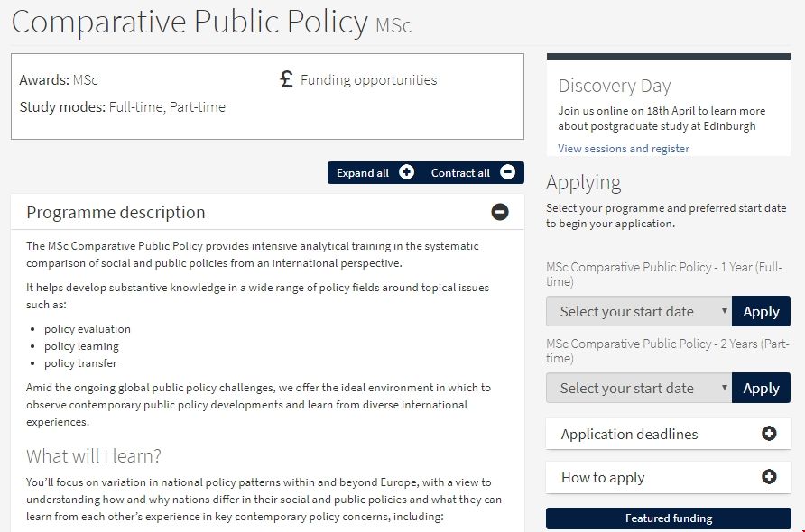Open the Full-time start date dropdown
805x532 pixels.
point(638,311)
